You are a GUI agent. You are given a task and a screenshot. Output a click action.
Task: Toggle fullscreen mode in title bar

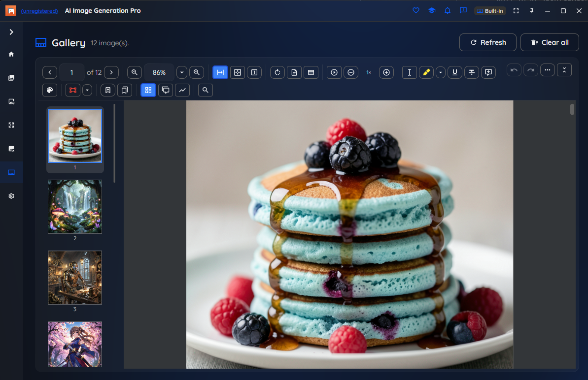tap(516, 11)
